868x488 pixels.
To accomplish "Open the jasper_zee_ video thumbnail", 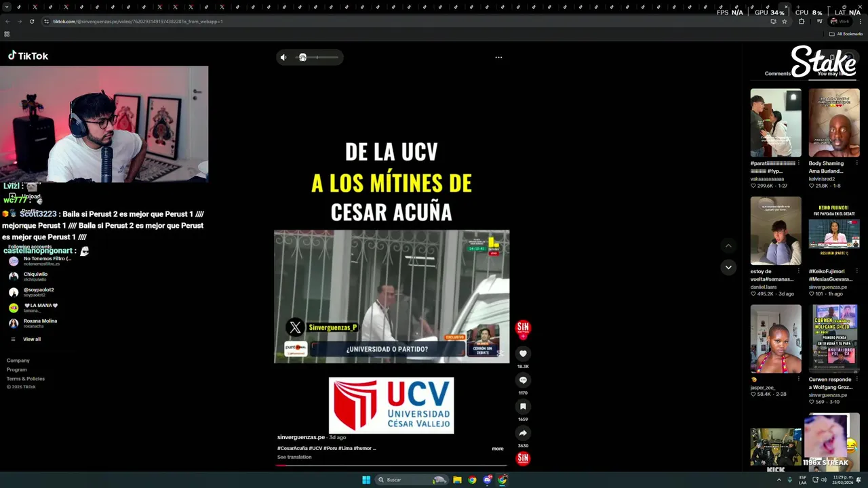I will [x=776, y=339].
